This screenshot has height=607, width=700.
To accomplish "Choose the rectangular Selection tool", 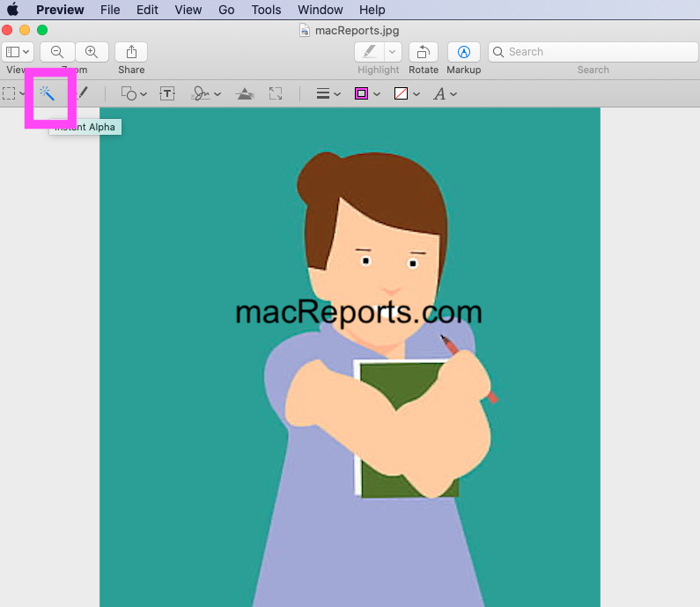I will [x=9, y=93].
